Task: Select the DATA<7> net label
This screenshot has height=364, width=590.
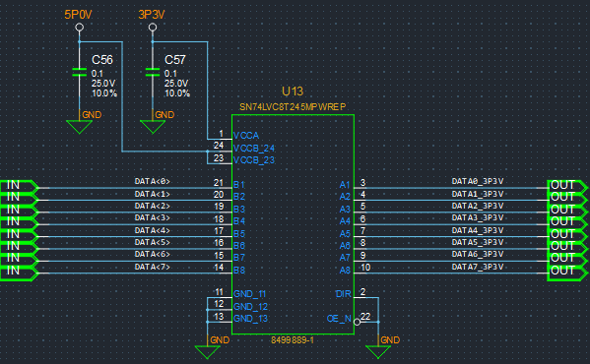Action: pos(153,267)
